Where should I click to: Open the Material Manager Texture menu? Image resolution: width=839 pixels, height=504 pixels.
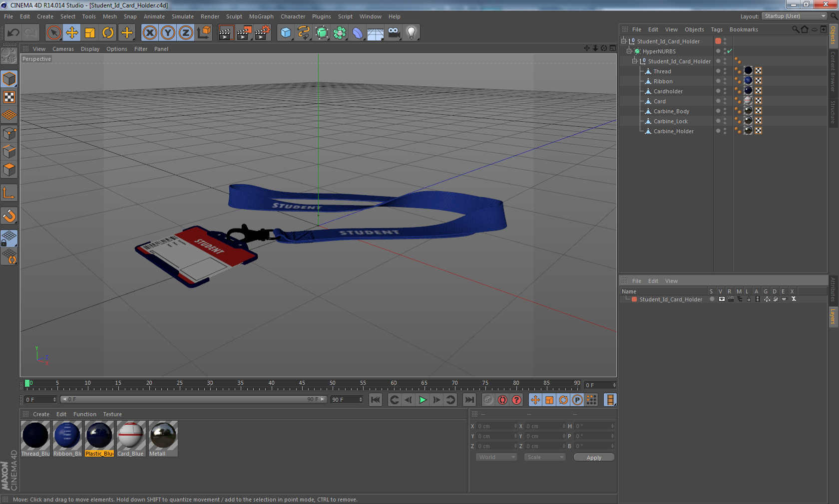pyautogui.click(x=112, y=414)
